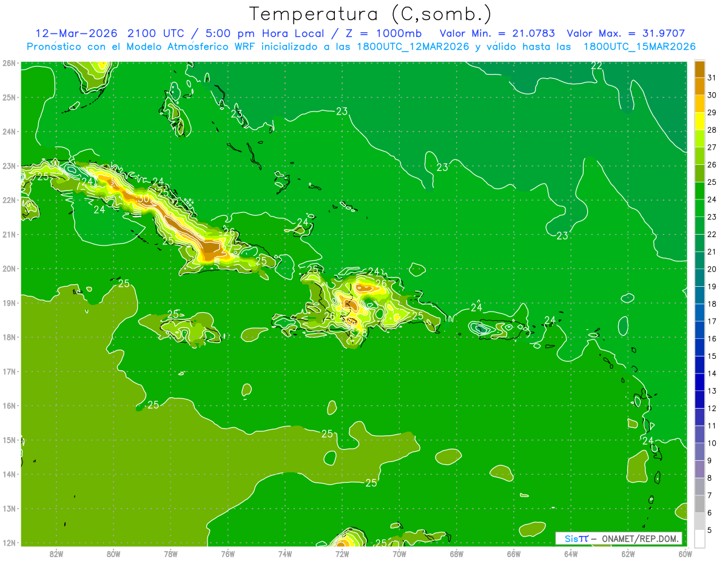This screenshot has height=562, width=728.
Task: Click legend scale number 11
Action: coord(712,426)
